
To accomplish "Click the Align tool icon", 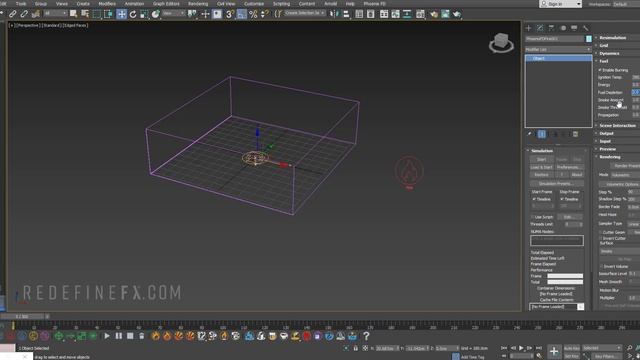I will coord(346,14).
